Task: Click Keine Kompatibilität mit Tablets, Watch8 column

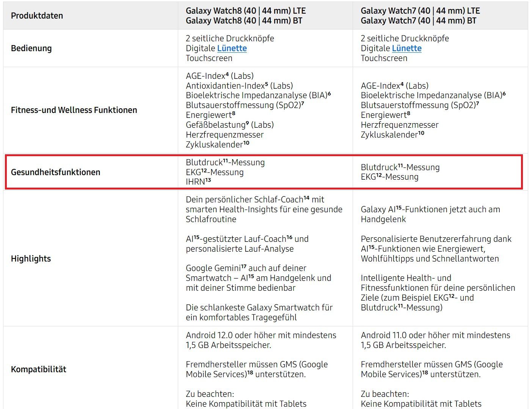Action: 246,404
